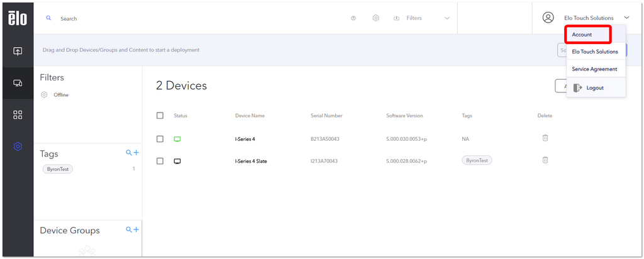Sort by the Software Version column header
The image size is (644, 259).
404,116
